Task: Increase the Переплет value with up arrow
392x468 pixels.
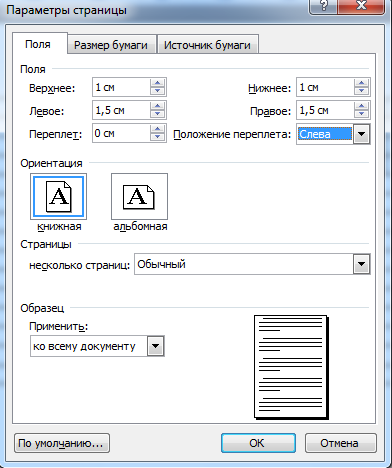Action: tap(157, 129)
